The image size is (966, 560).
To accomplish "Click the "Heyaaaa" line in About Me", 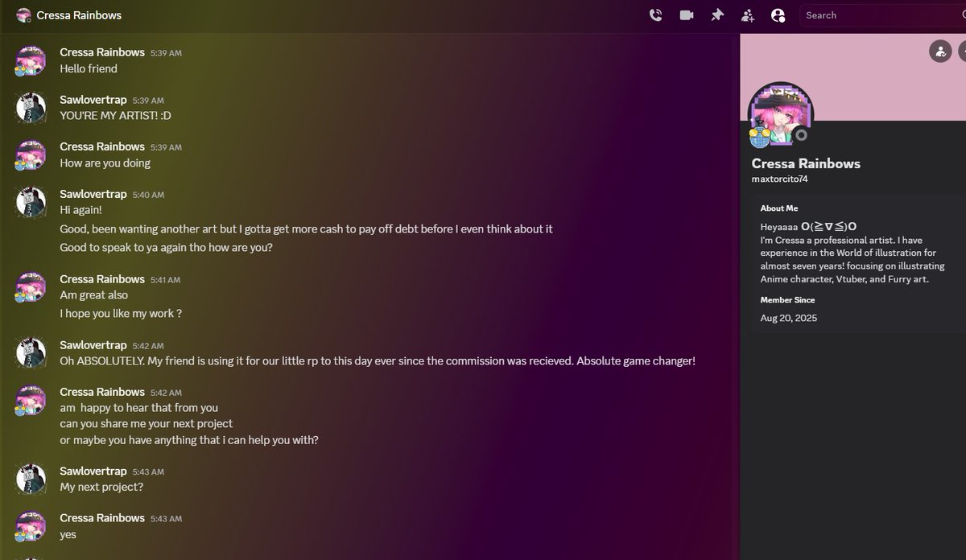I will tap(808, 227).
